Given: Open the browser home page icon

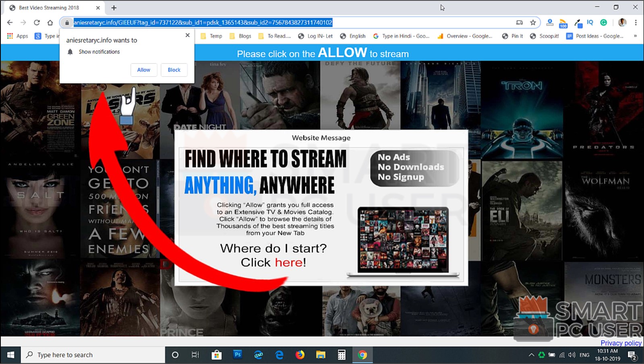Looking at the screenshot, I should (x=50, y=23).
